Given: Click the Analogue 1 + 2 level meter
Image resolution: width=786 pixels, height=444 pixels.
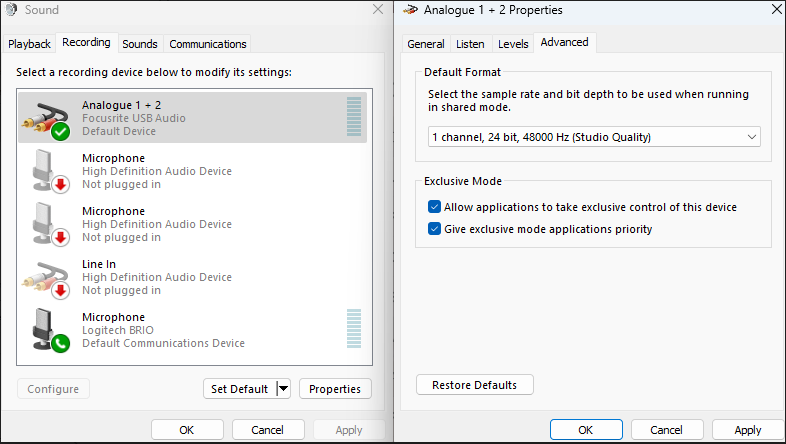Looking at the screenshot, I should tap(354, 117).
